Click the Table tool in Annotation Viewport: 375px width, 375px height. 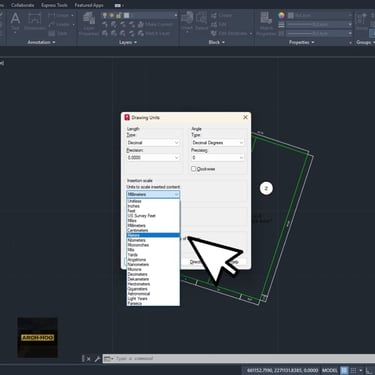(x=58, y=33)
